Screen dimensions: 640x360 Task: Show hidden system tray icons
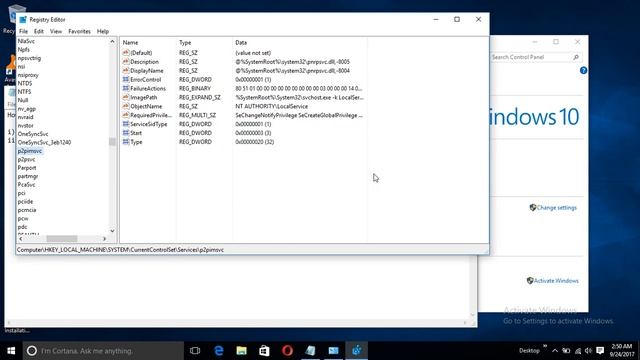coord(555,351)
